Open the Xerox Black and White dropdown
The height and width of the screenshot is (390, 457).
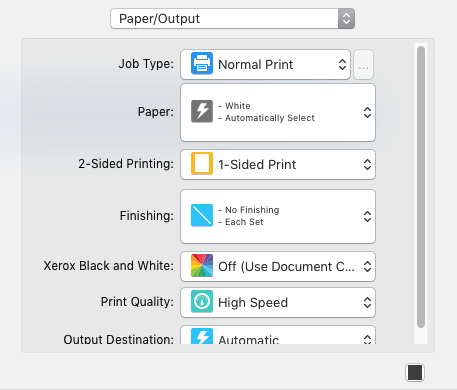(x=278, y=267)
